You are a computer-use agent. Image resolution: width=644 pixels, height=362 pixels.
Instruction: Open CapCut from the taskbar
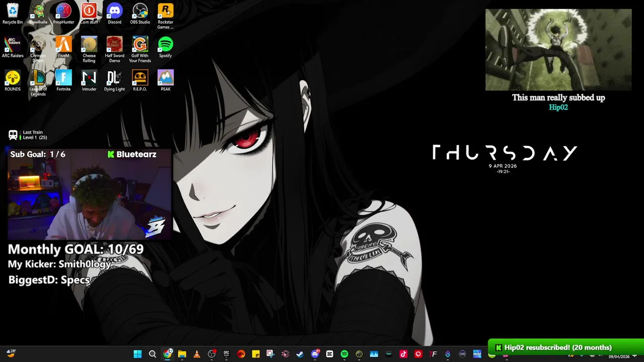[330, 354]
